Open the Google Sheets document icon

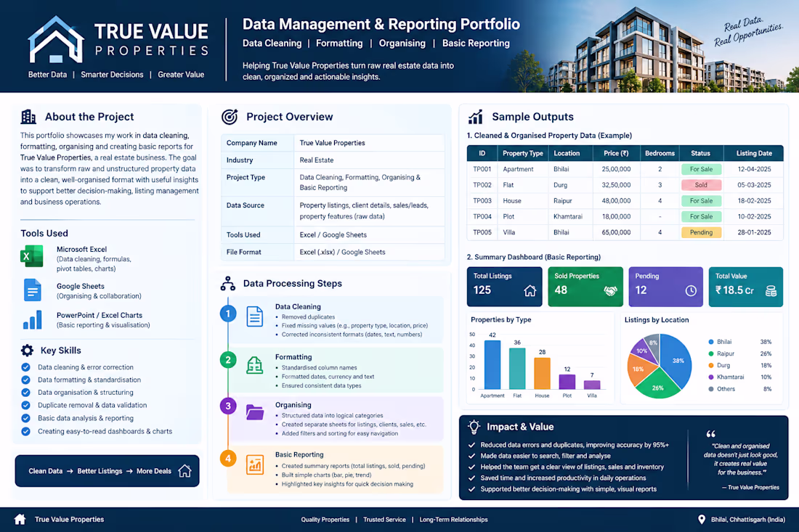click(32, 290)
